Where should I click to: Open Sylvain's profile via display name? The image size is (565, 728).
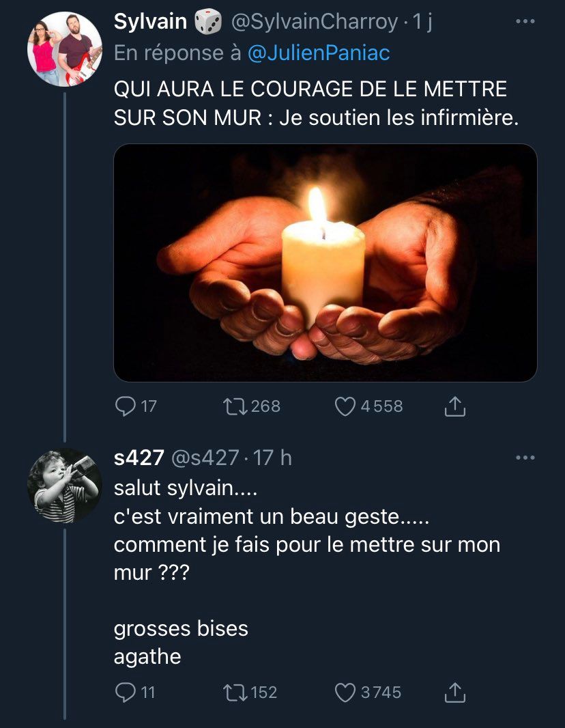click(150, 21)
